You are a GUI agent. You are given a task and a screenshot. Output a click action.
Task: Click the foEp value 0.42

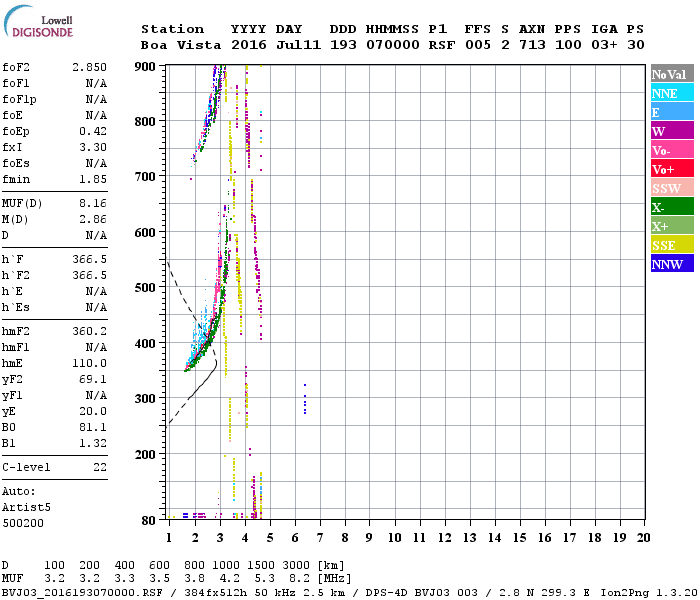[93, 131]
